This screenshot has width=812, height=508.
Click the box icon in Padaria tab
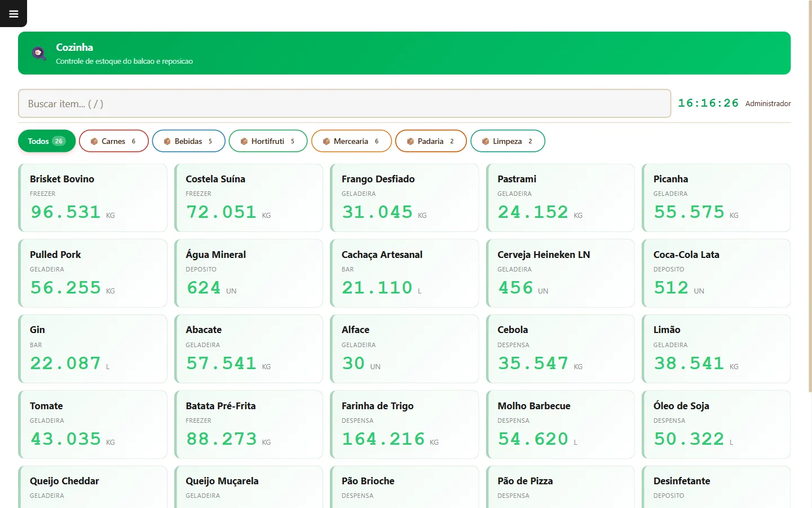pyautogui.click(x=410, y=141)
